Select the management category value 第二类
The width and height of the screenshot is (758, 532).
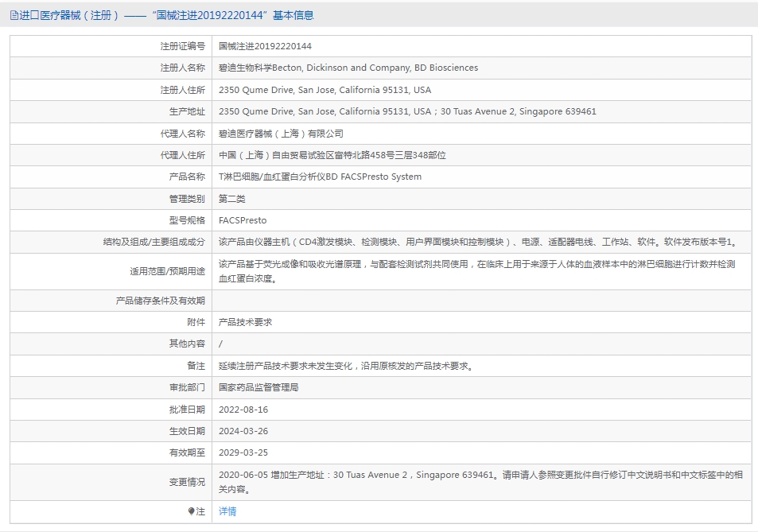[232, 199]
